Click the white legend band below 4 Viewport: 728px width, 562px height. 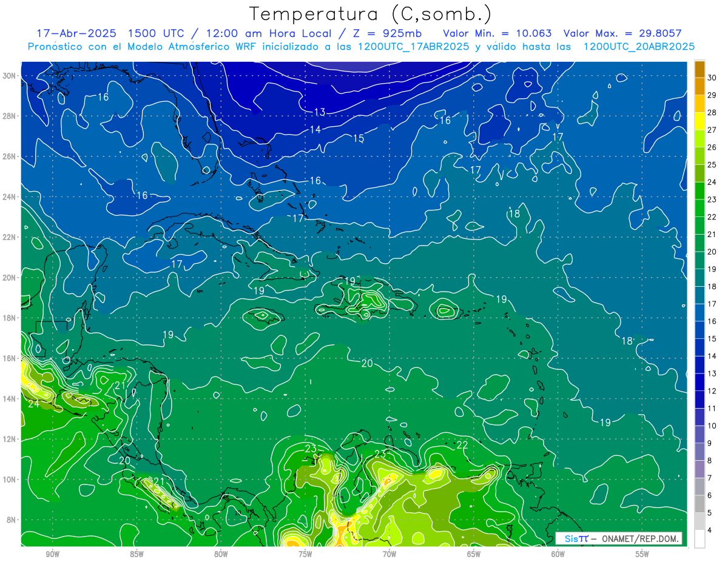coord(699,539)
